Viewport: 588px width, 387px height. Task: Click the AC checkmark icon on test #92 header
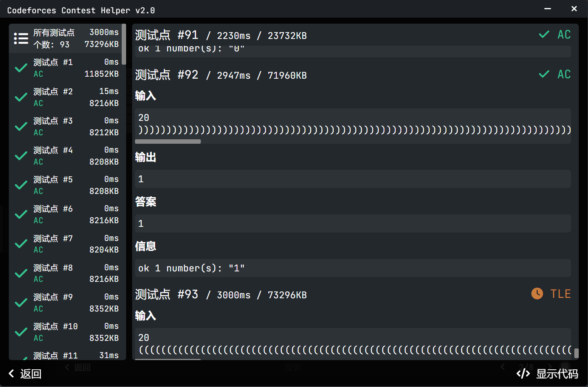(x=544, y=74)
